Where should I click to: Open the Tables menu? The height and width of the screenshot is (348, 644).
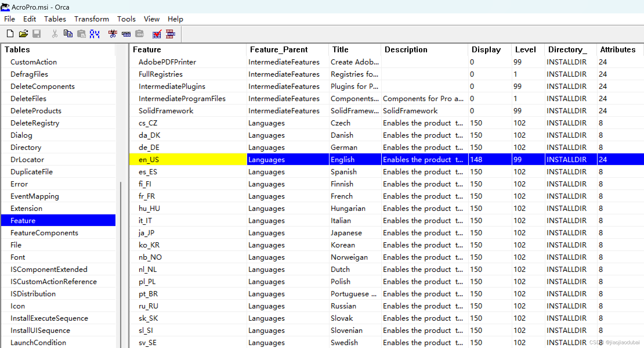pos(55,19)
